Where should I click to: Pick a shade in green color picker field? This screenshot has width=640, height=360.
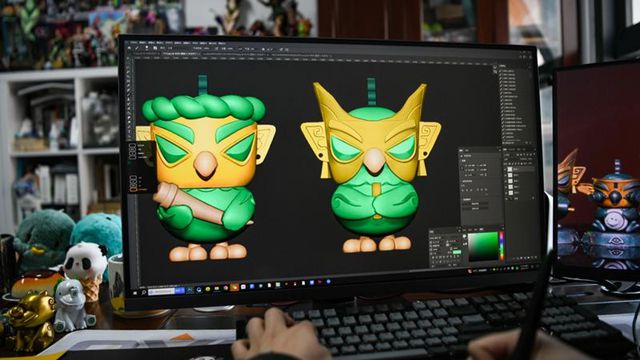tap(483, 246)
